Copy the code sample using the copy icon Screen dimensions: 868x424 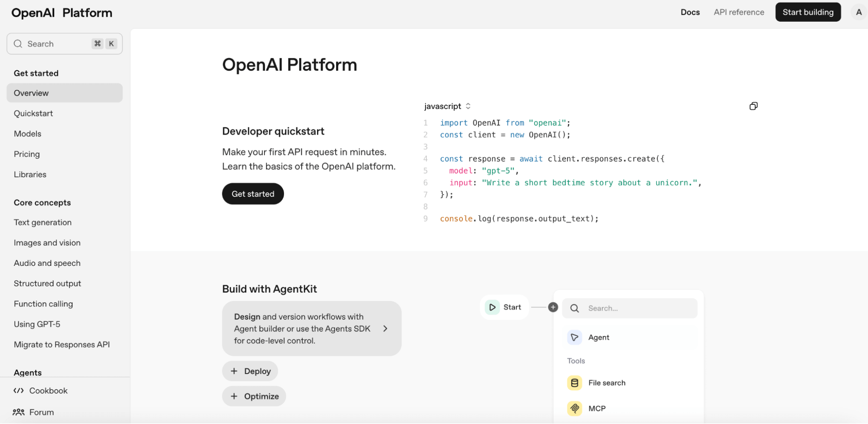753,106
